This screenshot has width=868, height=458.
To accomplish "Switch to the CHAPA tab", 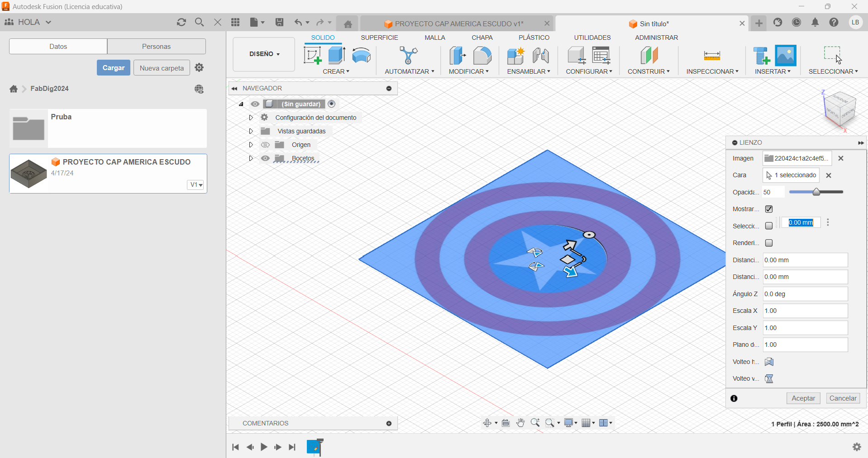I will coord(482,38).
